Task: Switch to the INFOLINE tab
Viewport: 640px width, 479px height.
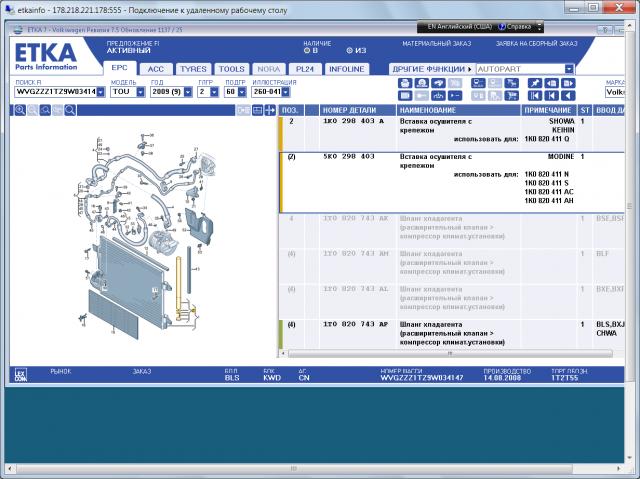Action: [x=347, y=69]
